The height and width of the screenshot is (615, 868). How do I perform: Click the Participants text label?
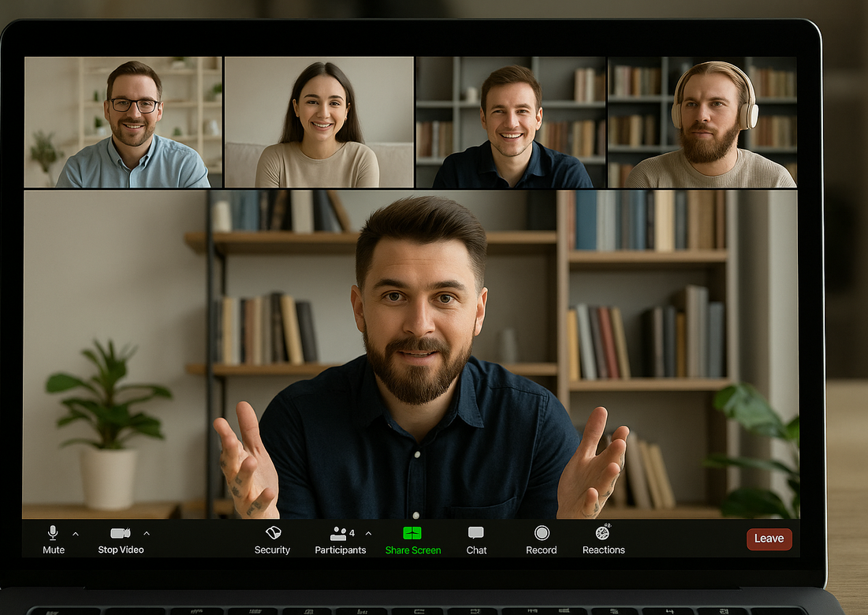tap(341, 550)
